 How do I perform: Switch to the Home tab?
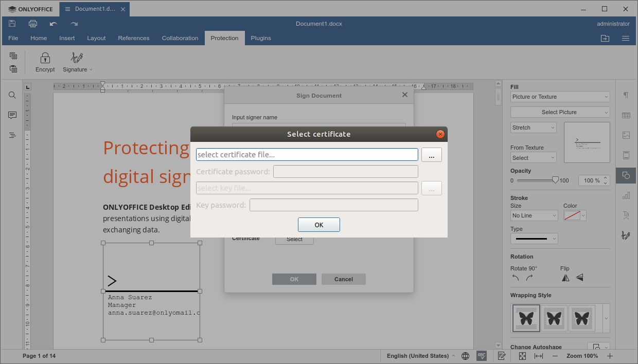(x=39, y=38)
